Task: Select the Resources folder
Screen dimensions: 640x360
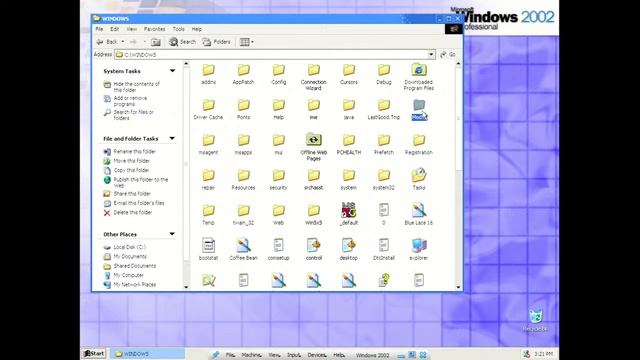Action: point(243,179)
